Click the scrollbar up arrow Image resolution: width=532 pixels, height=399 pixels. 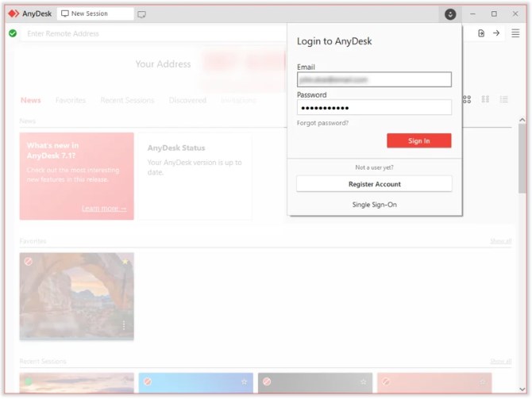522,120
